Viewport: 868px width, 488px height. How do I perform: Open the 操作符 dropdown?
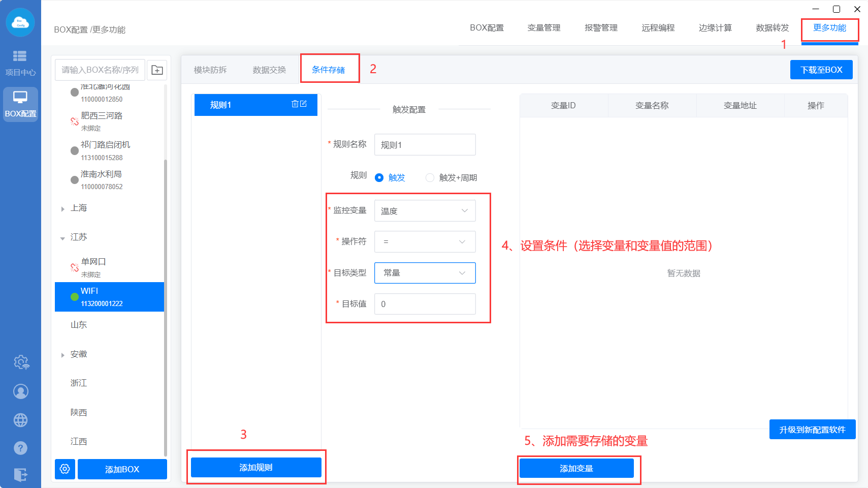(x=425, y=242)
